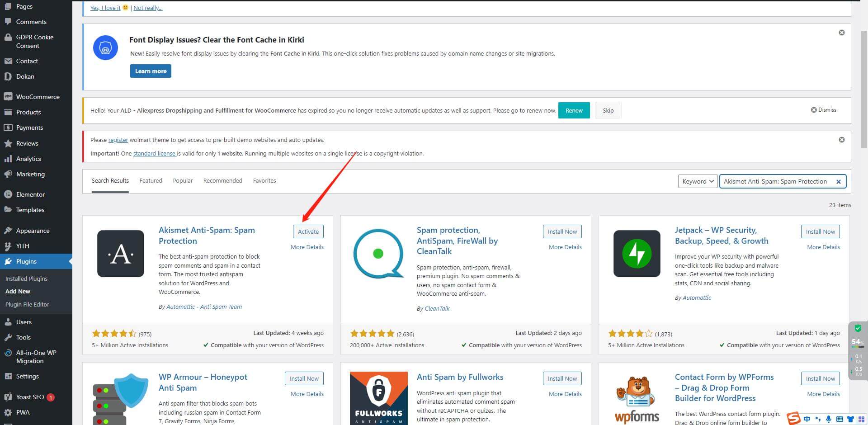Screen dimensions: 868x425
Task: Install WP Armour Honeypot plugin
Action: point(304,378)
